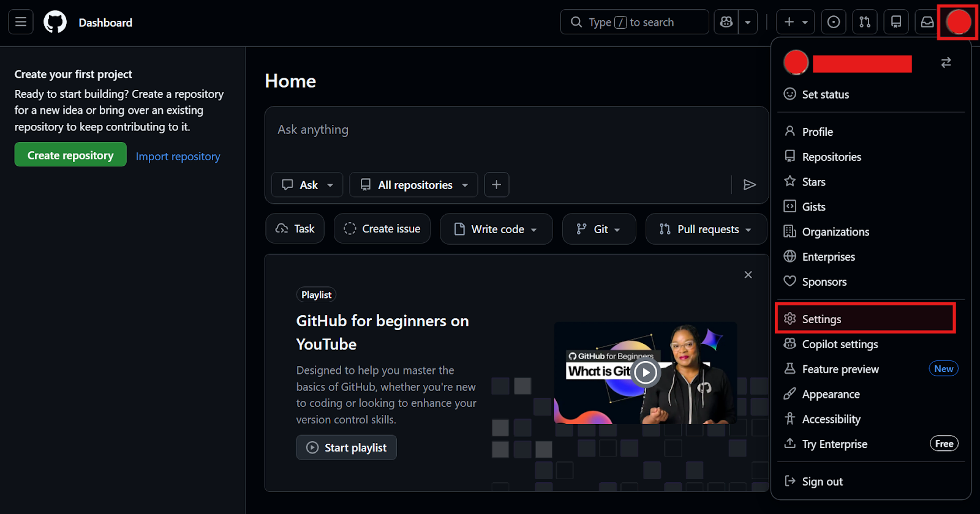Open the Issues icon in header
Screen dimensions: 980x514
coord(834,23)
